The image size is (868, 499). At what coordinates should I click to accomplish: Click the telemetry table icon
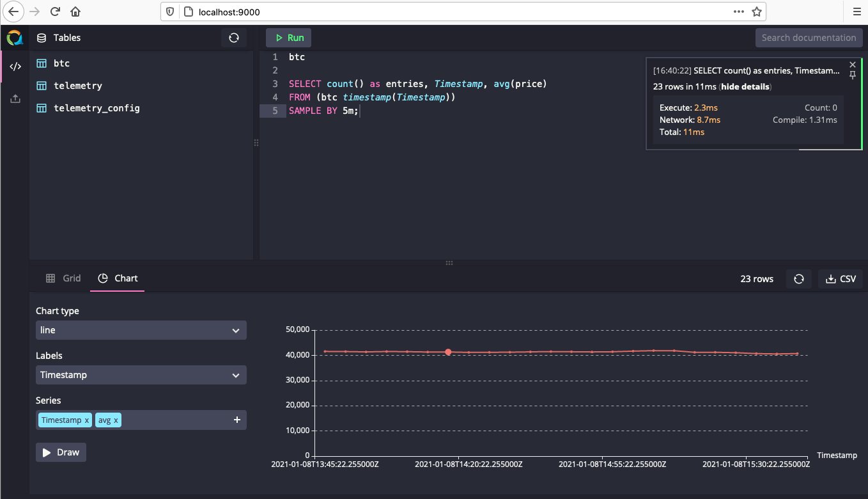point(41,86)
